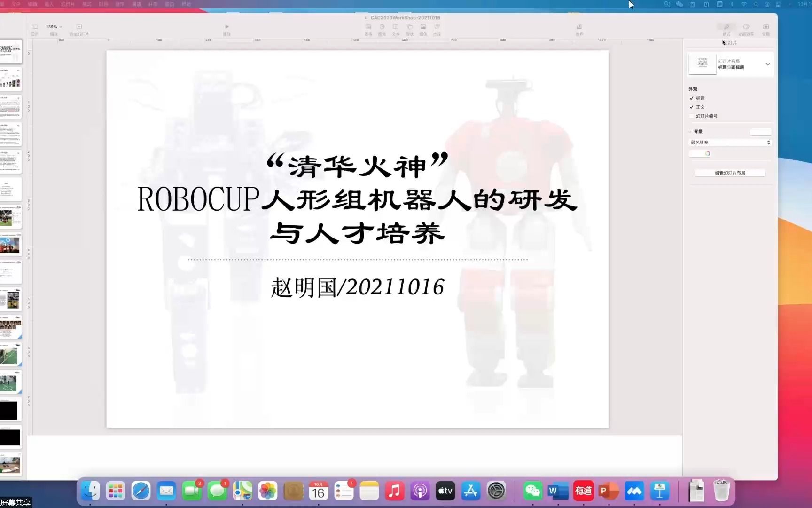Click the background preview swatch beside 背景
812x508 pixels.
pyautogui.click(x=760, y=132)
